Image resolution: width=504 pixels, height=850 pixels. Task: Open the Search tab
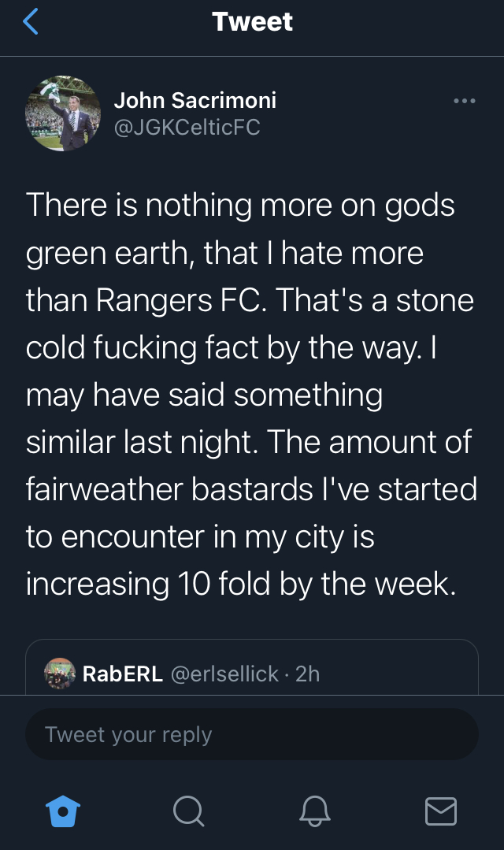click(x=188, y=810)
